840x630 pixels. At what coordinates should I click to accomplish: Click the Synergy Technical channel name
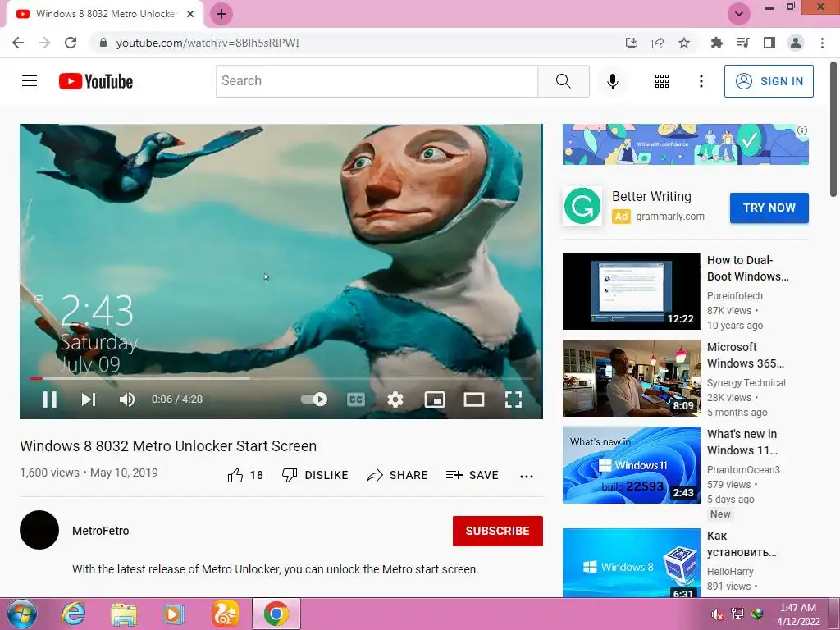(746, 382)
